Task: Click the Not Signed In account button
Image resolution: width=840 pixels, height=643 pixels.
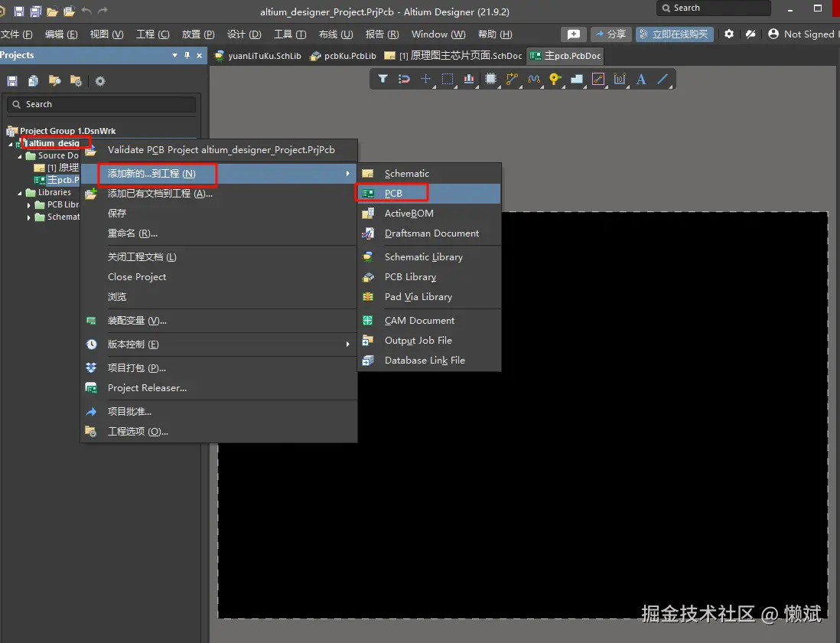Action: 803,34
